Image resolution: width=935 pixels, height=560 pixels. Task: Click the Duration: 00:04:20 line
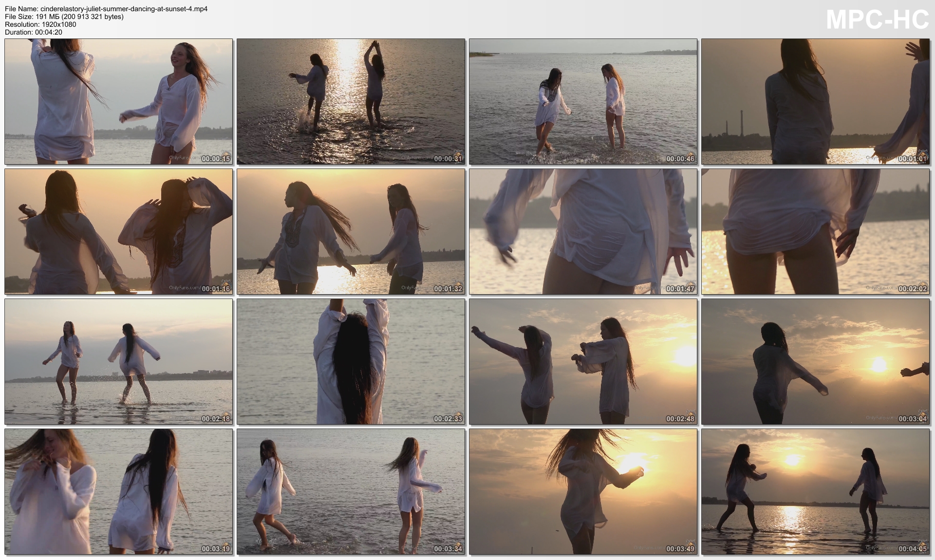(x=34, y=32)
